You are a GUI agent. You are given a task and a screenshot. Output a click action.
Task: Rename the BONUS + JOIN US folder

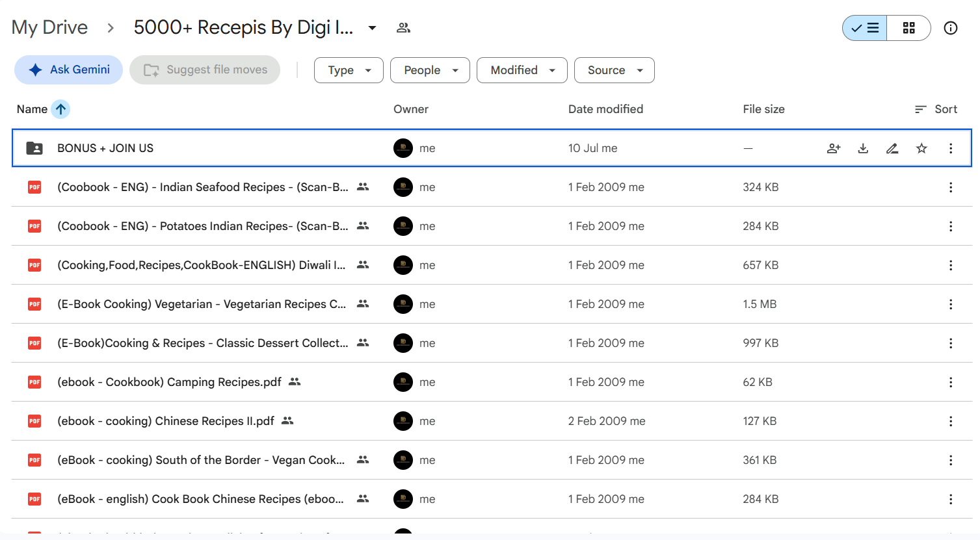[x=892, y=148]
